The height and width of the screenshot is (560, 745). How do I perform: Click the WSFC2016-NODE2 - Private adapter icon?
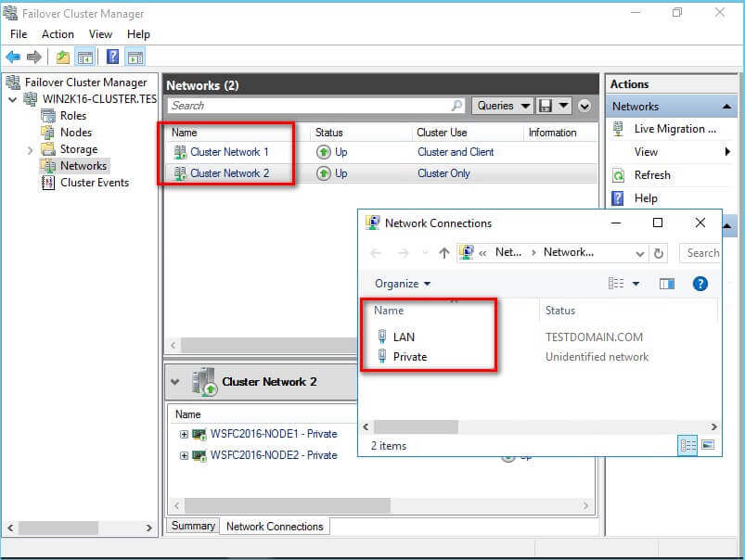pyautogui.click(x=199, y=455)
